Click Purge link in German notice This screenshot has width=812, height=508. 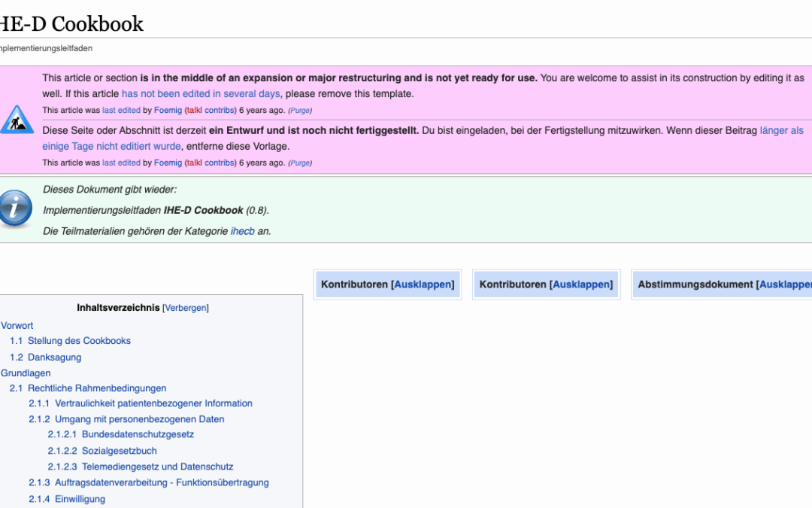[x=300, y=163]
